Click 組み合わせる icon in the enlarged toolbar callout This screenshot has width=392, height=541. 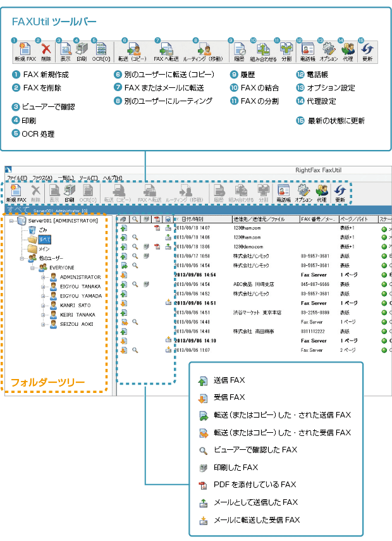tap(264, 49)
